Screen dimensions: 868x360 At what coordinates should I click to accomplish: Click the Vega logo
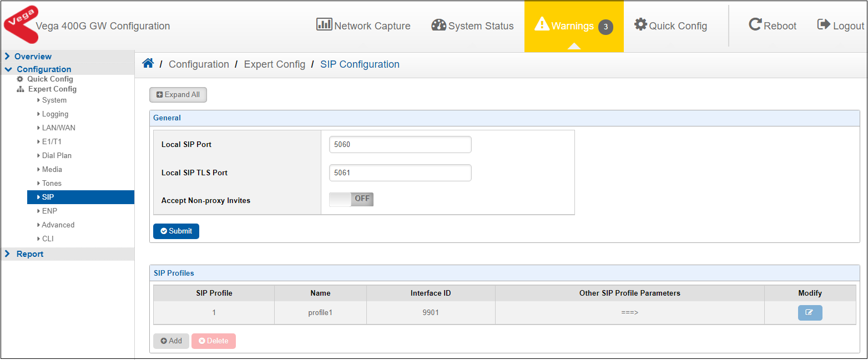point(21,24)
